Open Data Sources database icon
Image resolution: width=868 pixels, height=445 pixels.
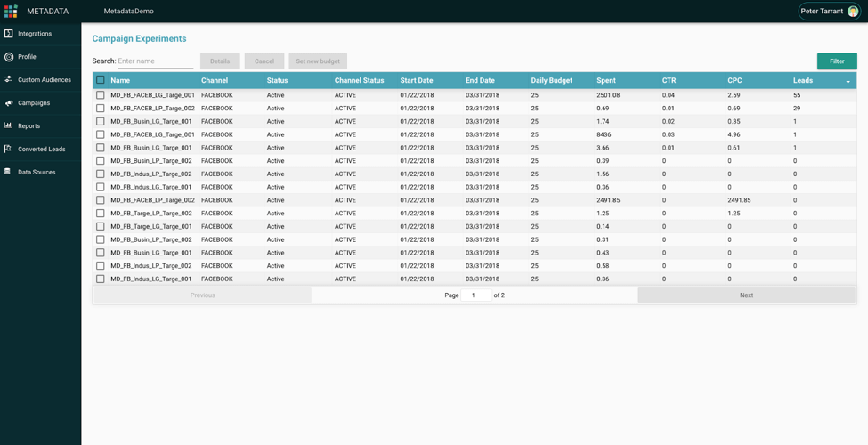(x=8, y=172)
